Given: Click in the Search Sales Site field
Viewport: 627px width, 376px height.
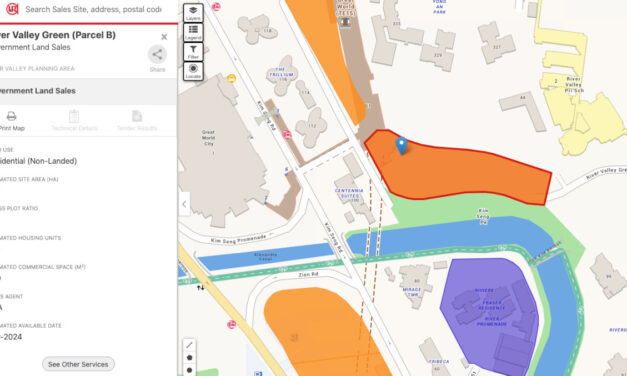Looking at the screenshot, I should (94, 9).
